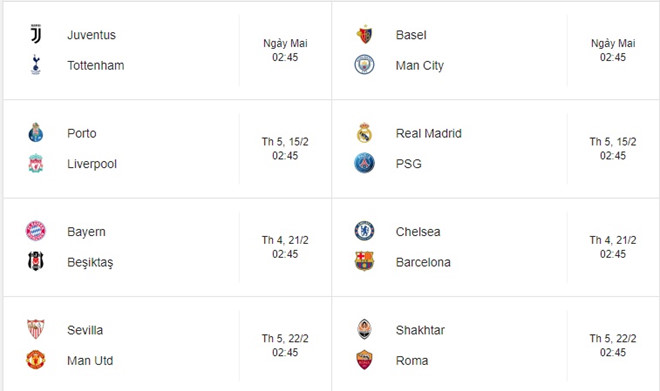The width and height of the screenshot is (660, 391).
Task: Click the Liverpool crest icon
Action: point(36,163)
